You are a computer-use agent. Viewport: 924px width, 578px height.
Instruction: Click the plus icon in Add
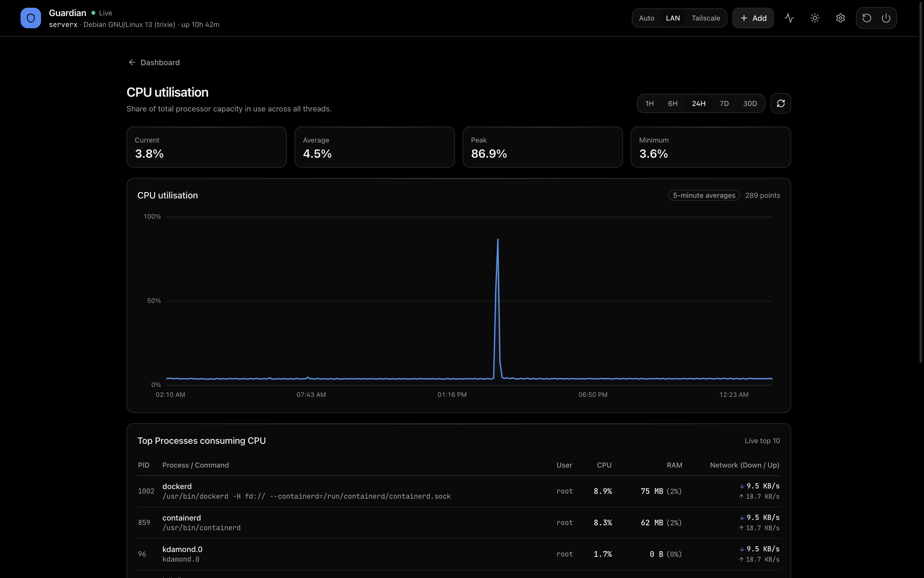pyautogui.click(x=744, y=18)
